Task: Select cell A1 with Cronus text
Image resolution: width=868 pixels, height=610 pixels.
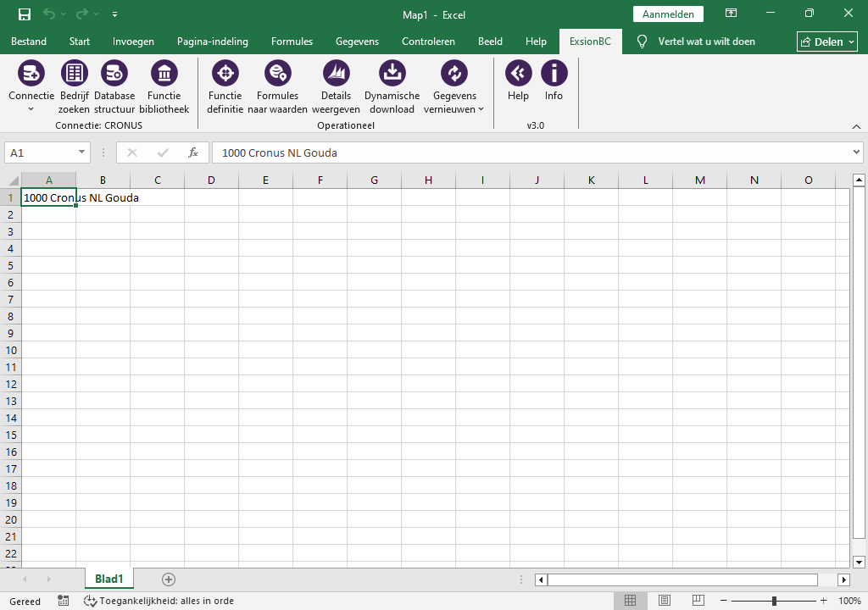Action: click(48, 197)
